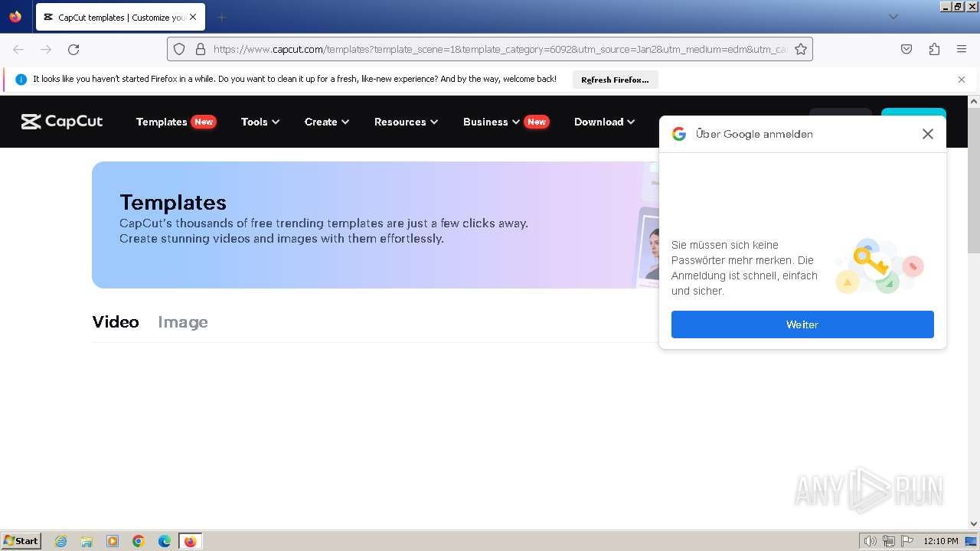Dismiss the Firefox refresh notification bar
980x551 pixels.
[962, 80]
